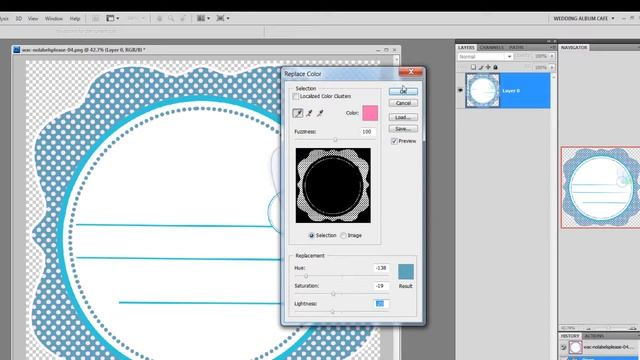Click the lock all padlock icon
The image size is (640, 360).
[495, 67]
